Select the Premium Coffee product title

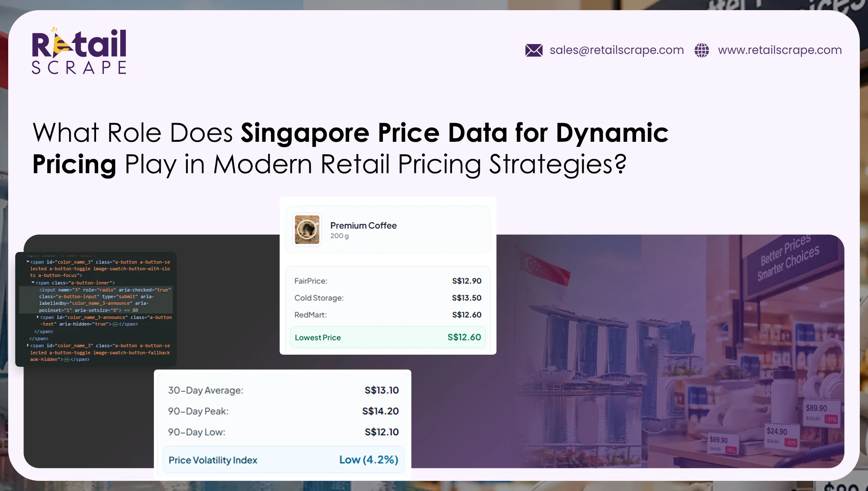click(363, 225)
